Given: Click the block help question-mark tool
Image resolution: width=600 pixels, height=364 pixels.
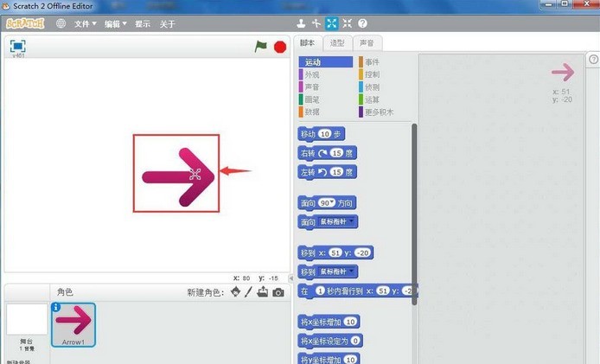Looking at the screenshot, I should pyautogui.click(x=362, y=23).
